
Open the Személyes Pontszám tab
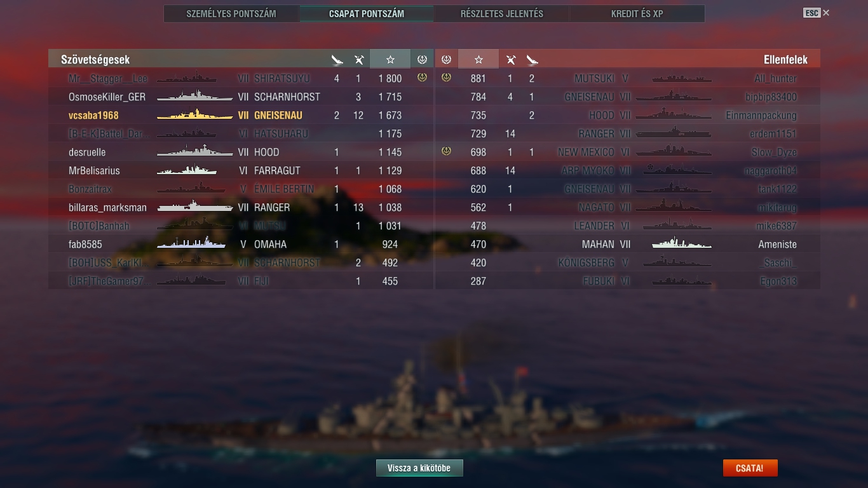(x=231, y=13)
